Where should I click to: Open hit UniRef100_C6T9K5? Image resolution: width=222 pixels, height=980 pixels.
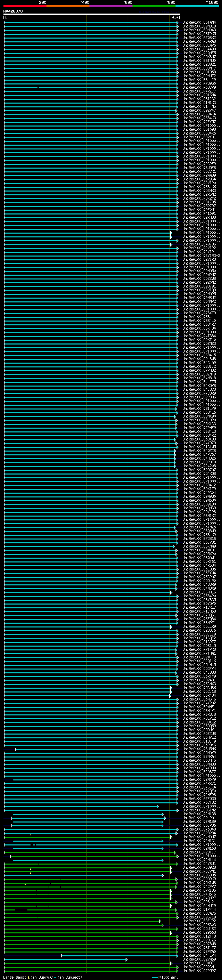coord(199,34)
